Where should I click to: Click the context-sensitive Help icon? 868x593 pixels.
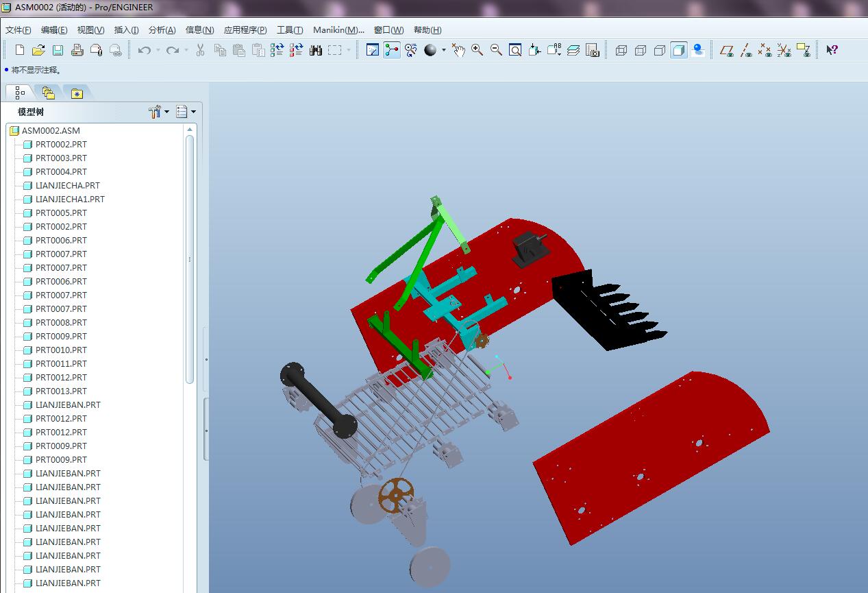[832, 50]
